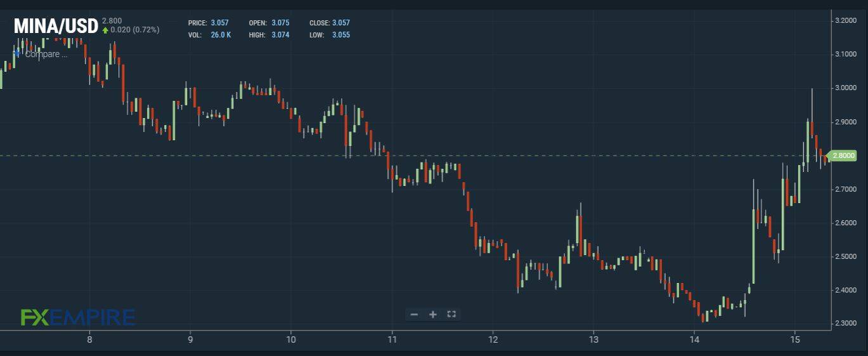The width and height of the screenshot is (868, 356).
Task: Click date label 15 on time axis
Action: 796,340
